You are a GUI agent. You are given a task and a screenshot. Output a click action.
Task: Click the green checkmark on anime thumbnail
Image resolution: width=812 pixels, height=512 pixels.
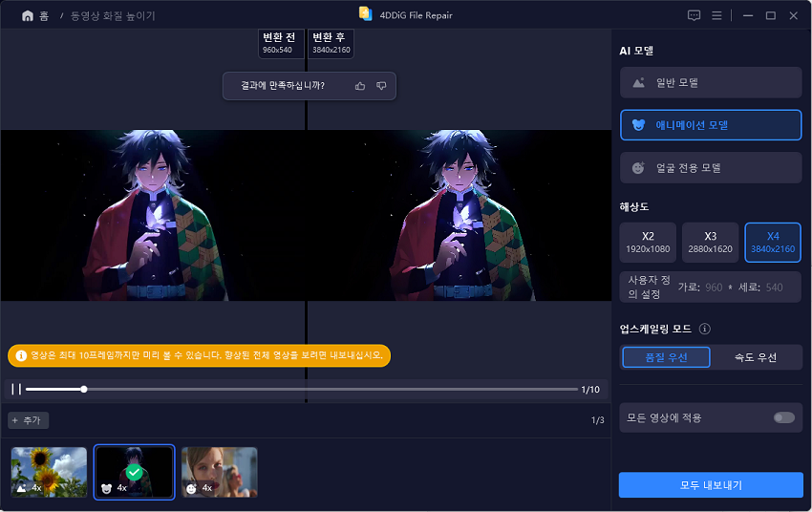[134, 472]
